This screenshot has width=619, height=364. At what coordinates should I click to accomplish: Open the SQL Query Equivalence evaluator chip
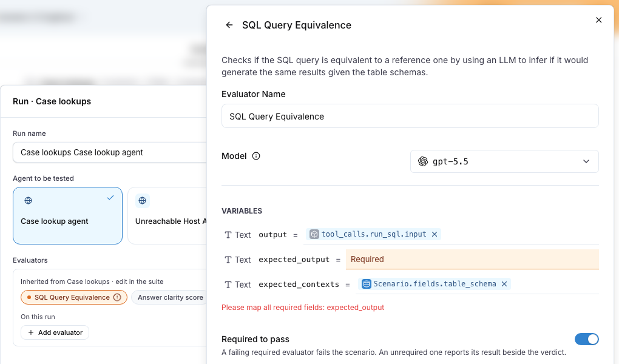tap(74, 297)
